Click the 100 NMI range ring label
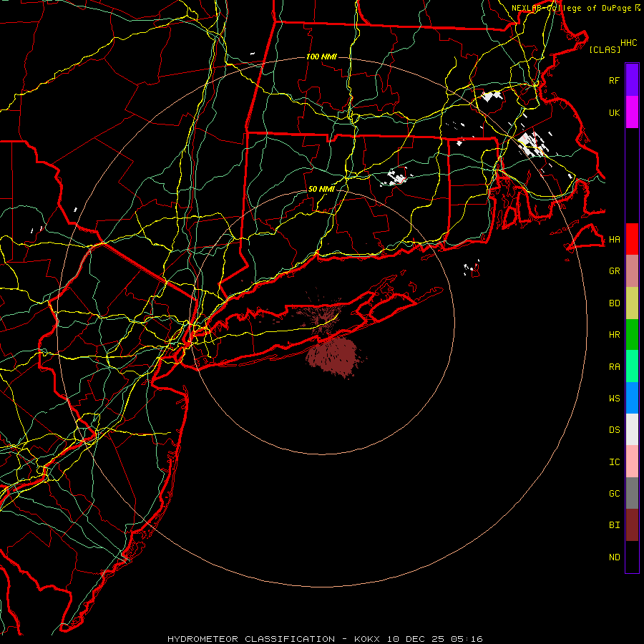 [321, 57]
